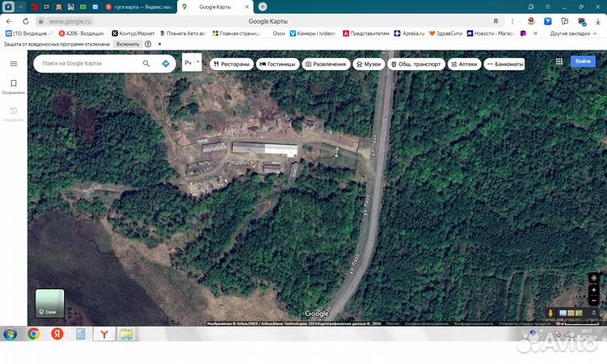Switch map type via Layers thumbnail
Image resolution: width=607 pixels, height=364 pixels.
coord(49,302)
